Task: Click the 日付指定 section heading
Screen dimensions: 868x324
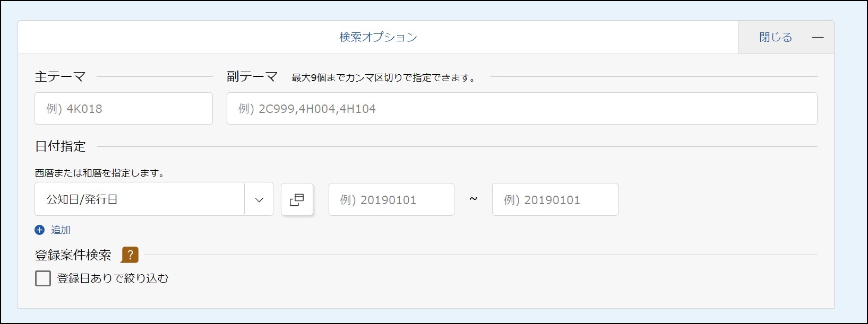Action: coord(61,146)
